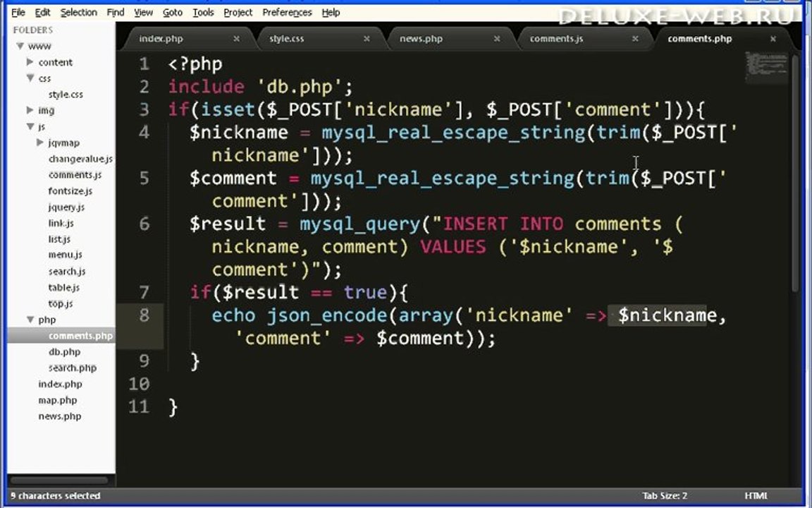Click the minimap code preview
The height and width of the screenshot is (508, 812).
766,66
